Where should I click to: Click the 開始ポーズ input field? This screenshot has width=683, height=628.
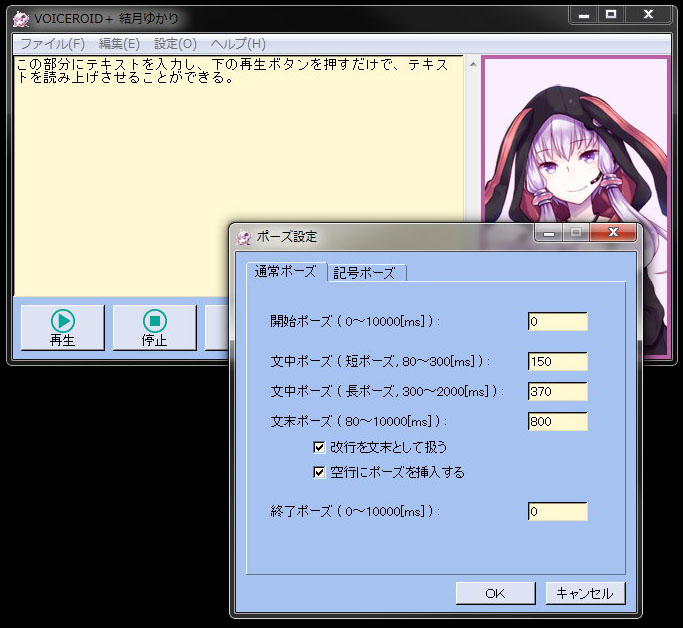coord(558,321)
